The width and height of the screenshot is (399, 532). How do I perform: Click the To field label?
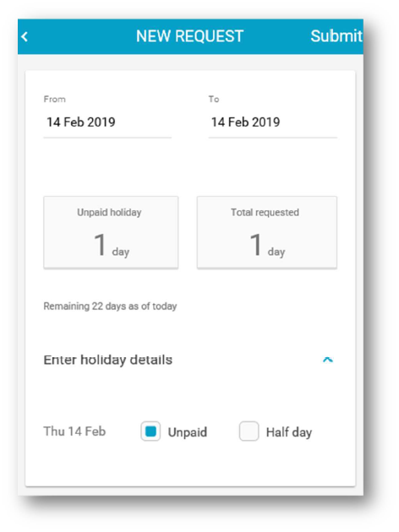pos(214,99)
